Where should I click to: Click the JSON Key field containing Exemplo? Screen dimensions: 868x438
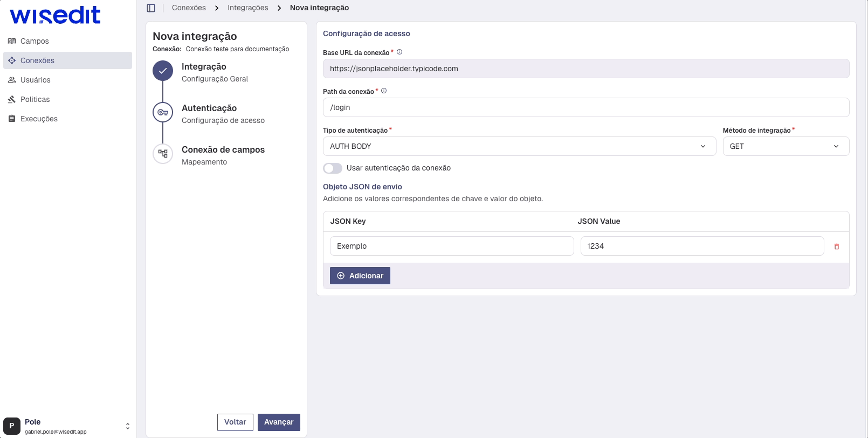451,246
